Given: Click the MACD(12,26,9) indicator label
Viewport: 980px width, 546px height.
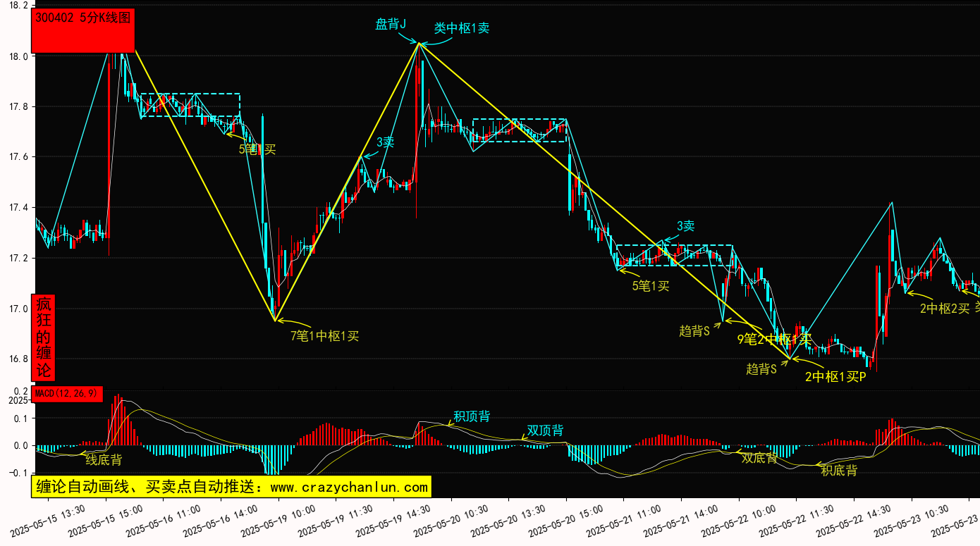Looking at the screenshot, I should pyautogui.click(x=68, y=393).
